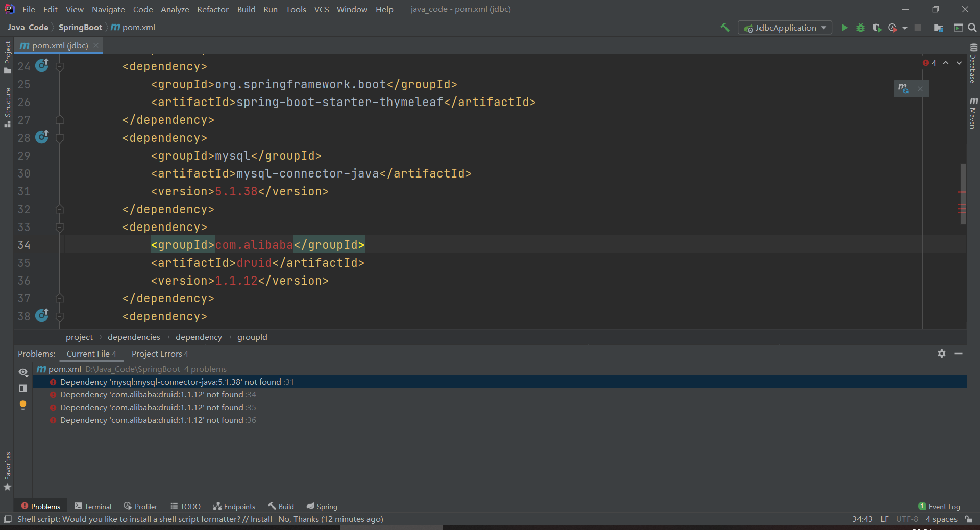Click the LF line separator selector
Screen dimensions: 980x530
885,519
